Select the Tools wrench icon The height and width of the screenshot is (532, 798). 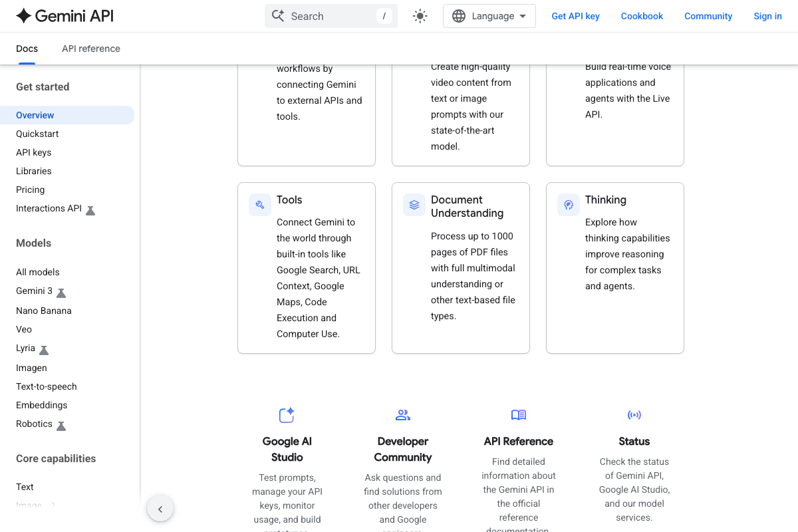pyautogui.click(x=259, y=204)
